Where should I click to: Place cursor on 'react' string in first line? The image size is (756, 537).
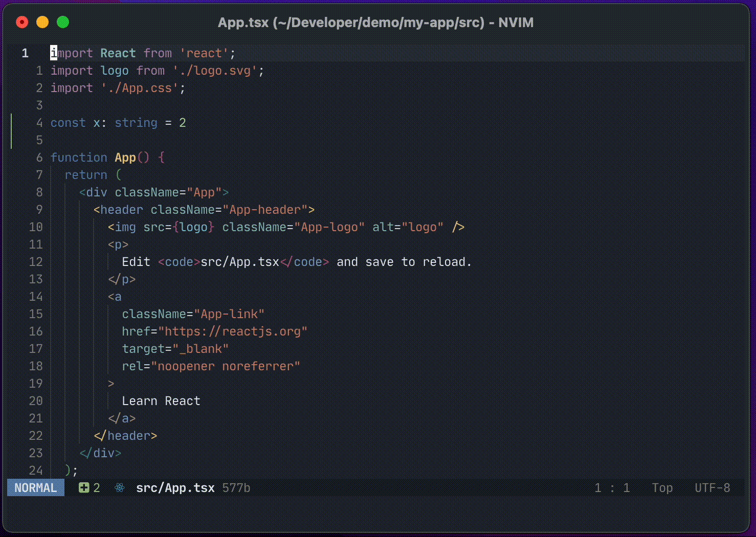click(204, 53)
